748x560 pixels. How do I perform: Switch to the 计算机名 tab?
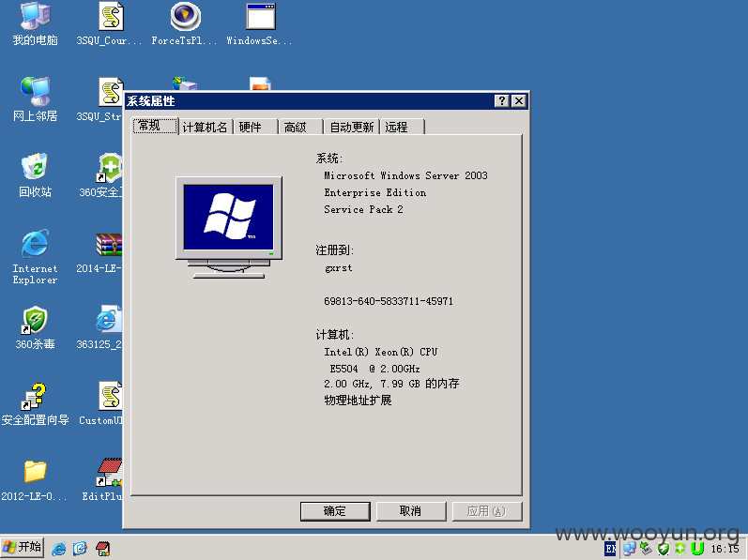click(206, 127)
